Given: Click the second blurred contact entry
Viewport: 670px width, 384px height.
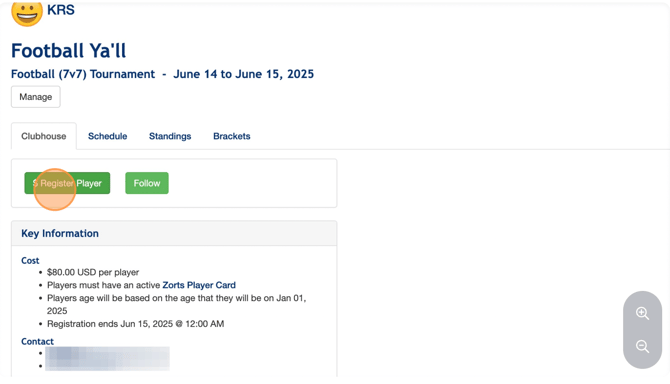Looking at the screenshot, I should [107, 365].
